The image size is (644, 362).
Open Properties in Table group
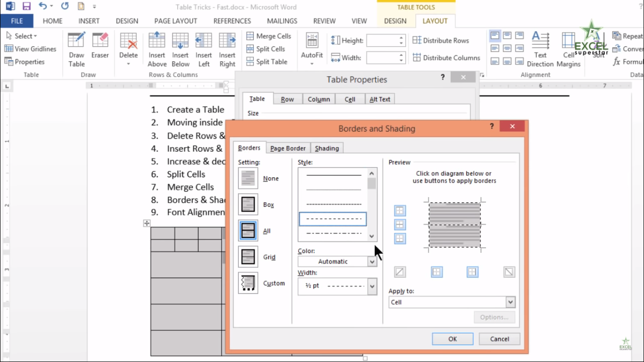[25, 62]
